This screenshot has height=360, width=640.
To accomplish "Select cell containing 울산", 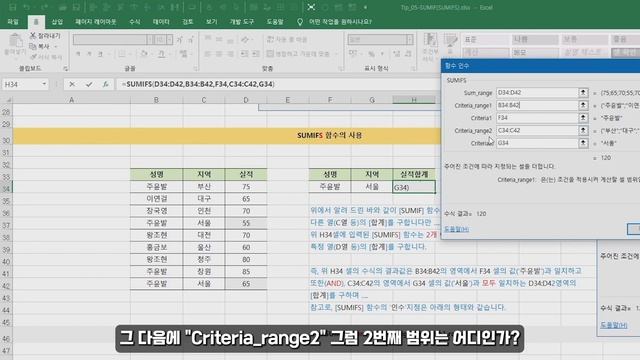I will [204, 247].
